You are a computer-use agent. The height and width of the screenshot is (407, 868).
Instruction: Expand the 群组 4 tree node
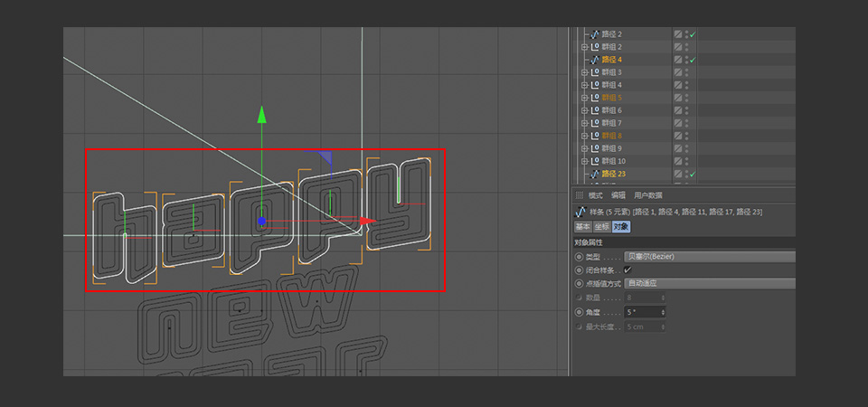pos(584,85)
